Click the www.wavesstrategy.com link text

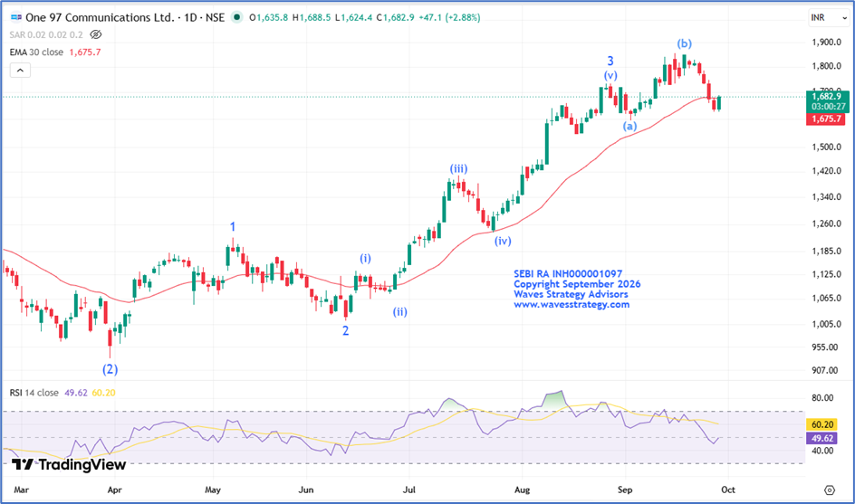coord(572,305)
